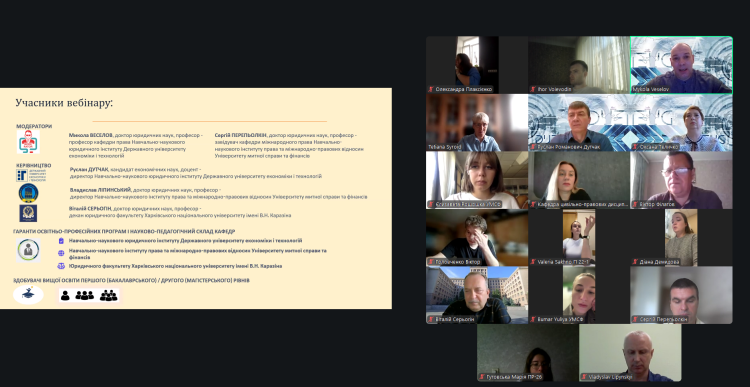Viewport: 750px width, 387px height.
Task: Click the 'КЕРІВНИЦТВО' heading on slide
Action: tap(33, 166)
